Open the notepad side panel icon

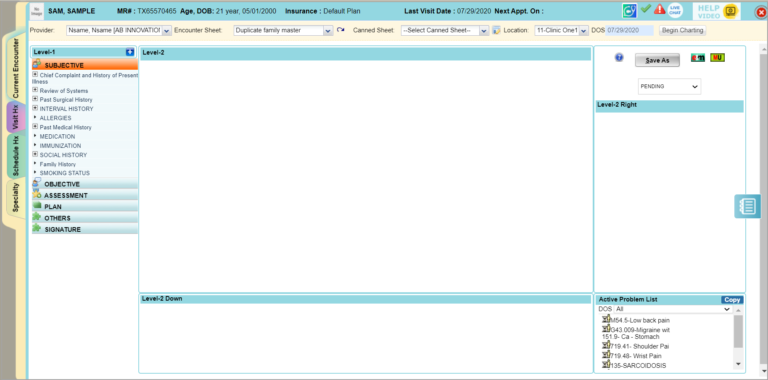tap(747, 206)
